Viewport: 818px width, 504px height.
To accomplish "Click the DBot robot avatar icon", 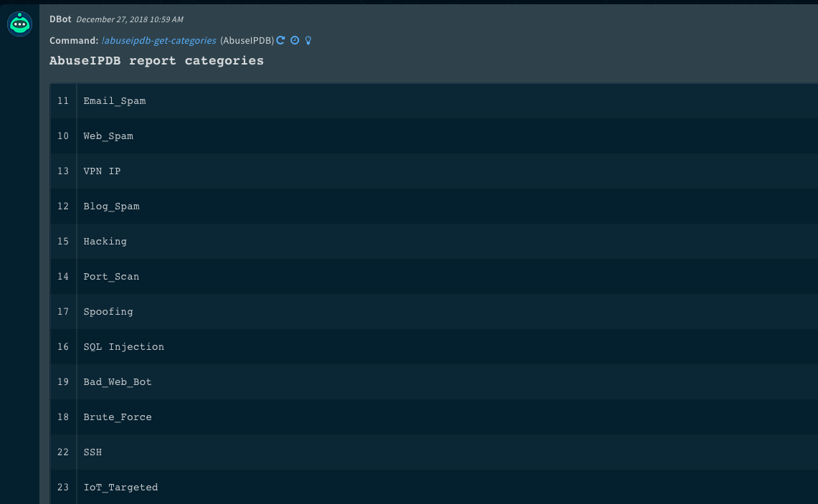I will 19,24.
